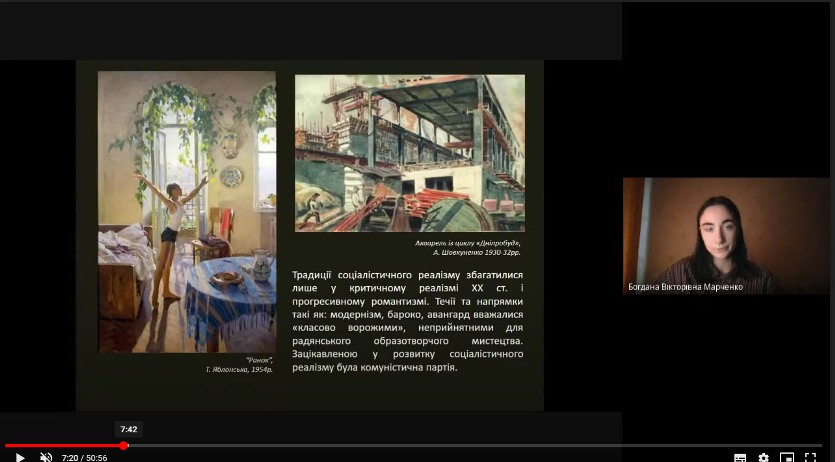Click the name Богдана Вікторівна Марченко
The height and width of the screenshot is (462, 835).
[685, 287]
